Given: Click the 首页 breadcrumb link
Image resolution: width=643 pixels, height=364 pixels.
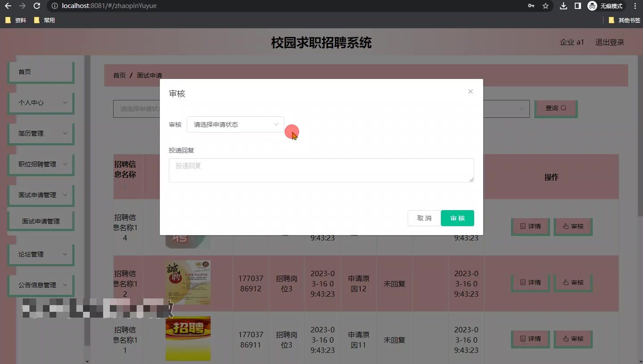Looking at the screenshot, I should (119, 75).
